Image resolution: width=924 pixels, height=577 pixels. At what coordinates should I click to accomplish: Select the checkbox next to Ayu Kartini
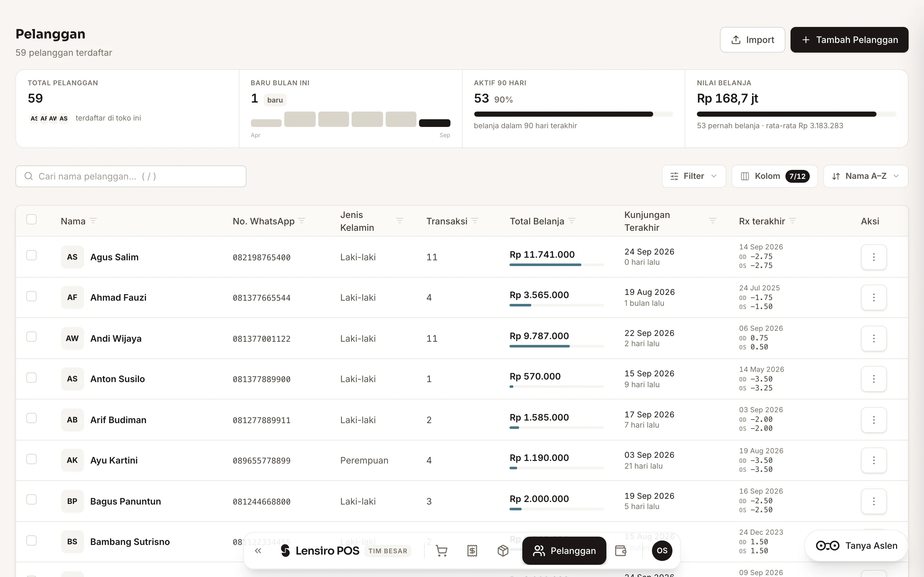point(31,459)
